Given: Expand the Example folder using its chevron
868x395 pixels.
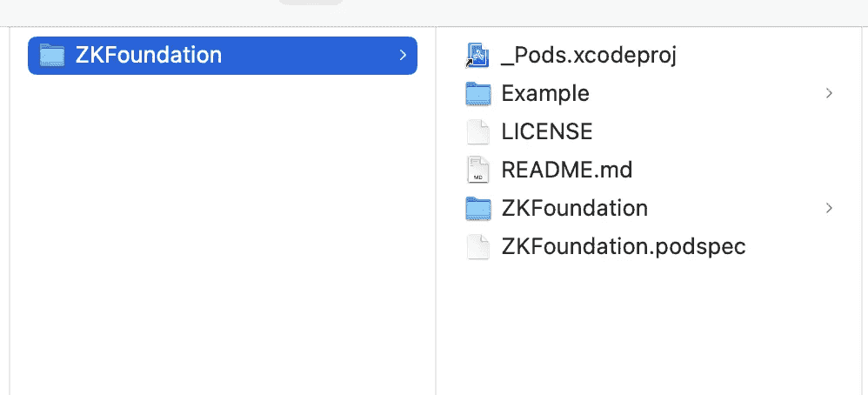Looking at the screenshot, I should 829,94.
